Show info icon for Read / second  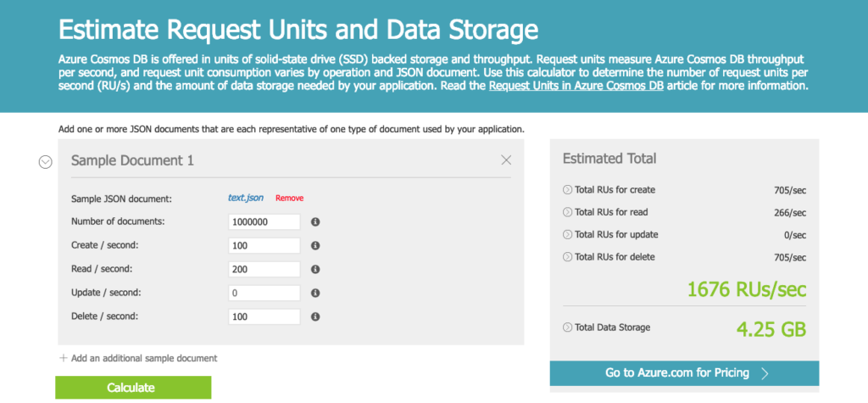[315, 270]
